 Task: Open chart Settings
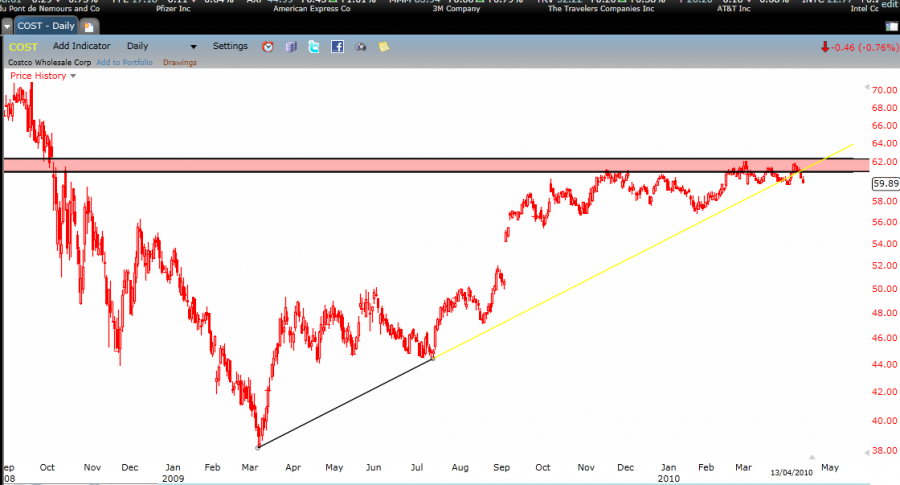[230, 46]
